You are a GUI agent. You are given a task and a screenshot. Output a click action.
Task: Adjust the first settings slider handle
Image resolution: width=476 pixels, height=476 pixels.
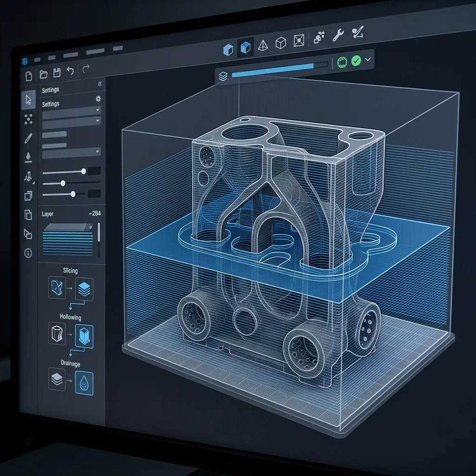(84, 171)
